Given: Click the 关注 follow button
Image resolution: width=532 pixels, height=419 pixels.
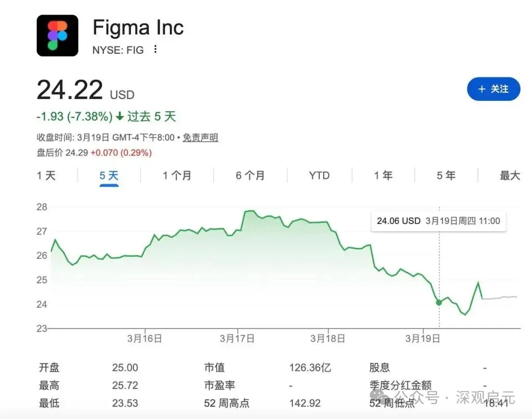Looking at the screenshot, I should point(493,89).
